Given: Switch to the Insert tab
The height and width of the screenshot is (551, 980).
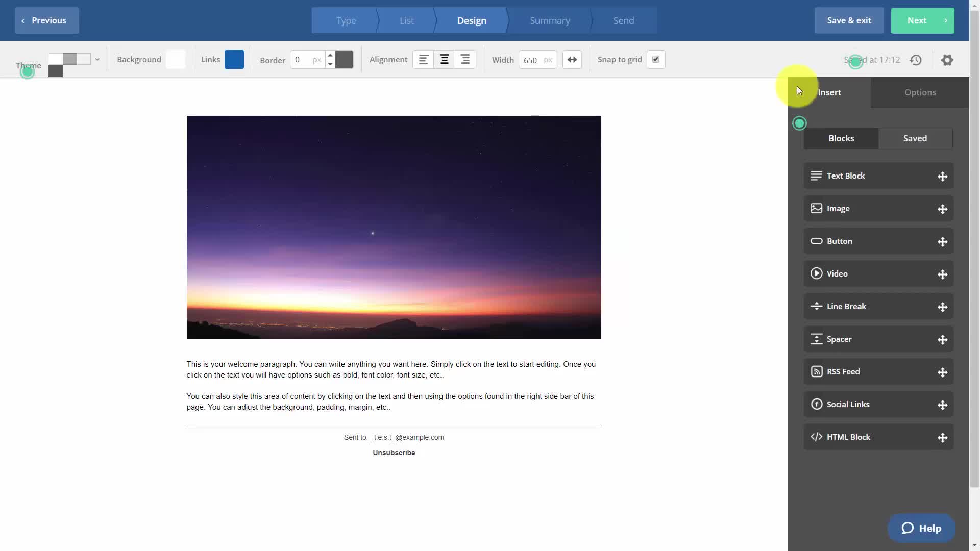Looking at the screenshot, I should coord(829,92).
